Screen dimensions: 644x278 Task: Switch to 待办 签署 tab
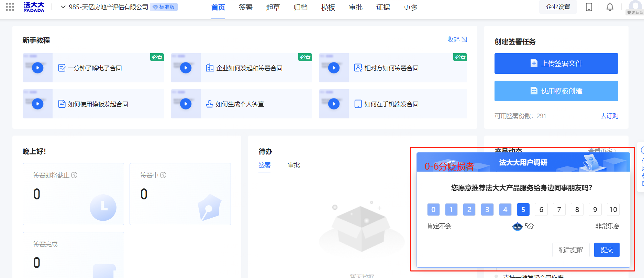coord(265,165)
